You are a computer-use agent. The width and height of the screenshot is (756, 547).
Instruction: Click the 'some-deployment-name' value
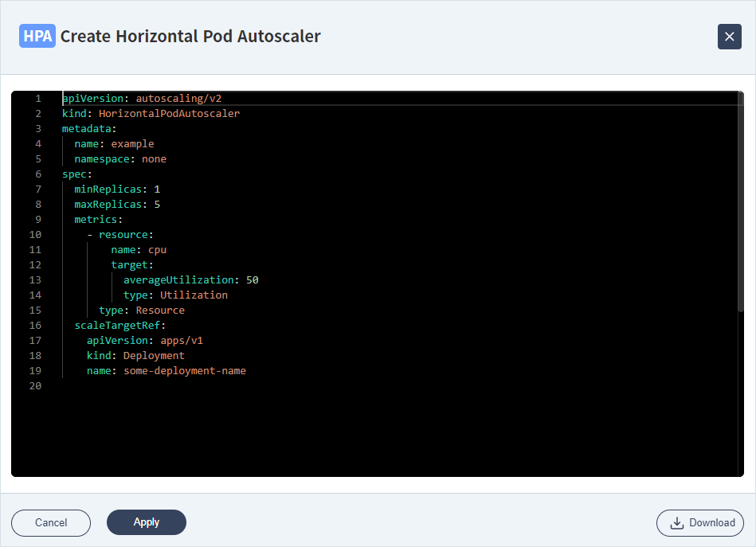[185, 370]
